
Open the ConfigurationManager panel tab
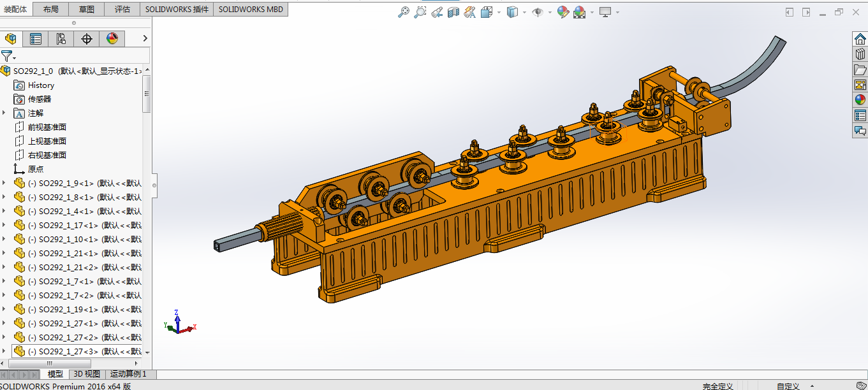(x=61, y=39)
